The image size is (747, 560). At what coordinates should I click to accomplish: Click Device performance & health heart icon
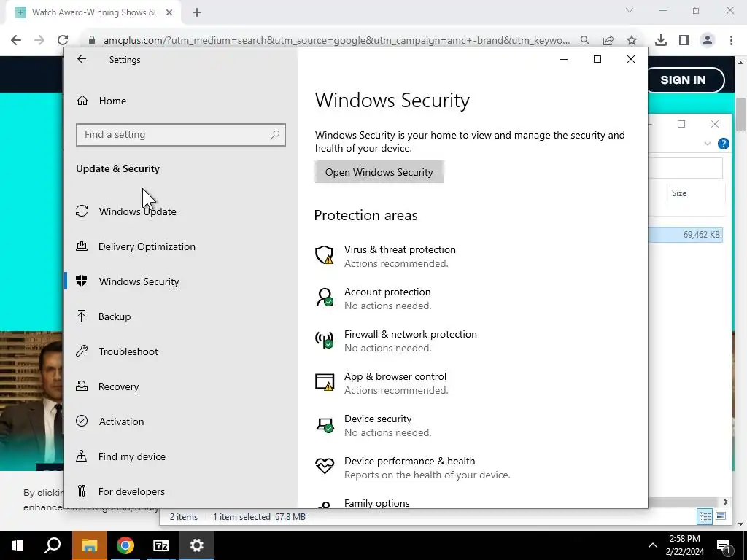[325, 466]
